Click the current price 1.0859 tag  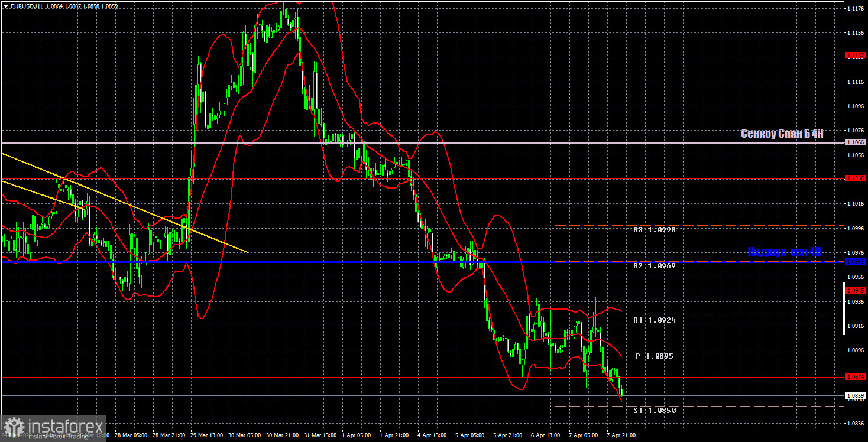[x=856, y=395]
